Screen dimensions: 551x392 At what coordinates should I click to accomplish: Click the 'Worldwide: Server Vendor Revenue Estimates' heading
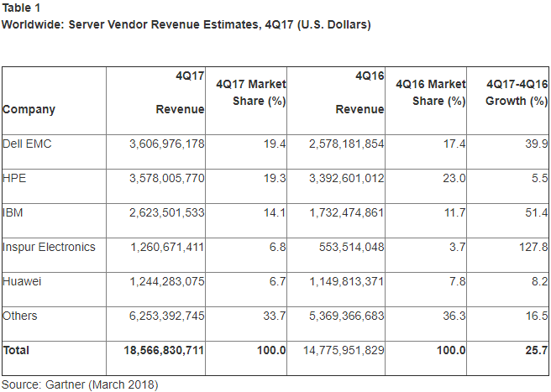186,24
